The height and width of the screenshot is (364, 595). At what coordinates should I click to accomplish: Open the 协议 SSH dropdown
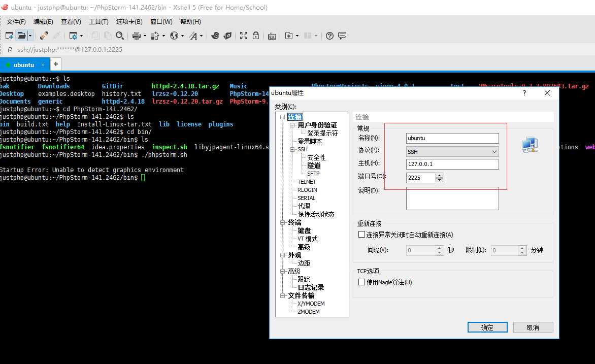pyautogui.click(x=452, y=152)
